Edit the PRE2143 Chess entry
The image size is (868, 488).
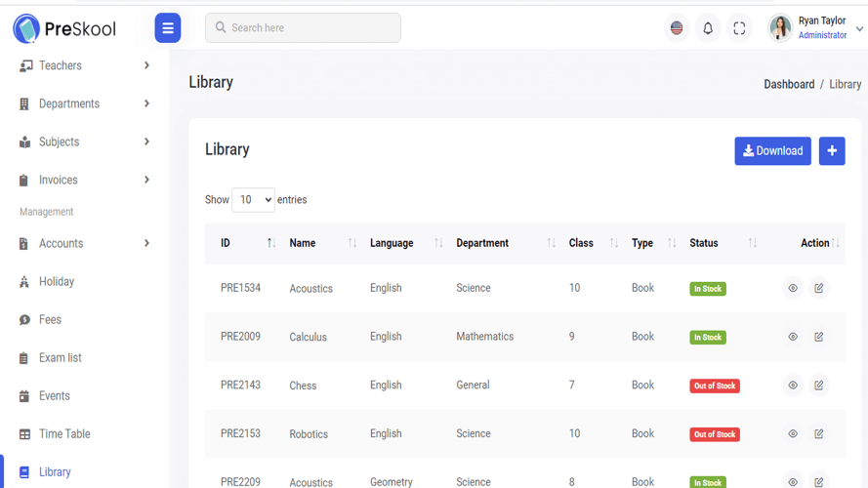click(819, 386)
